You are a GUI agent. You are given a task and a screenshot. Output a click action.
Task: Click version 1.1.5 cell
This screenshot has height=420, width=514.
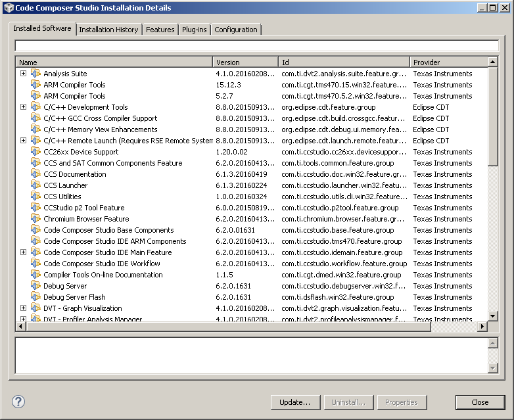tap(224, 275)
